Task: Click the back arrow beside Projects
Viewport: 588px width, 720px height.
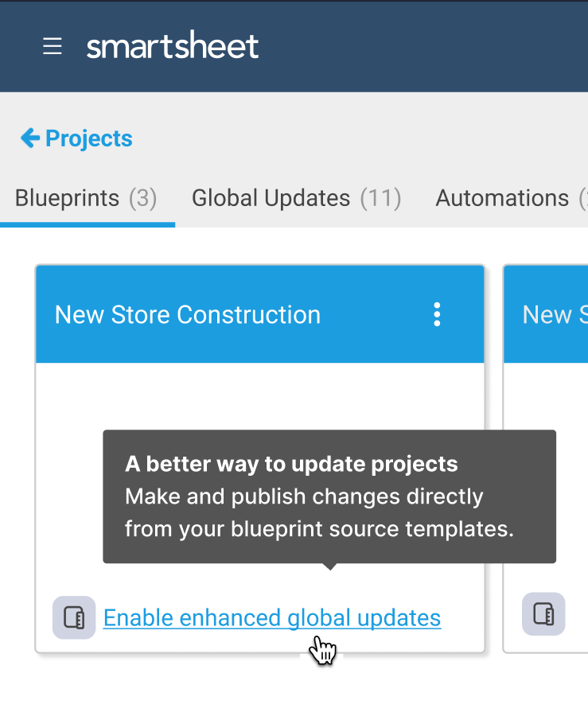Action: [x=29, y=138]
